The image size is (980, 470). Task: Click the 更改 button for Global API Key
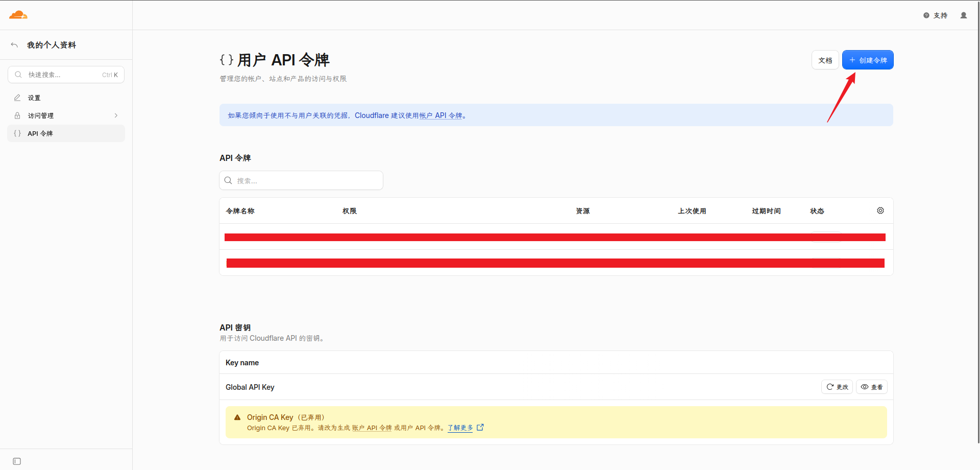(837, 387)
